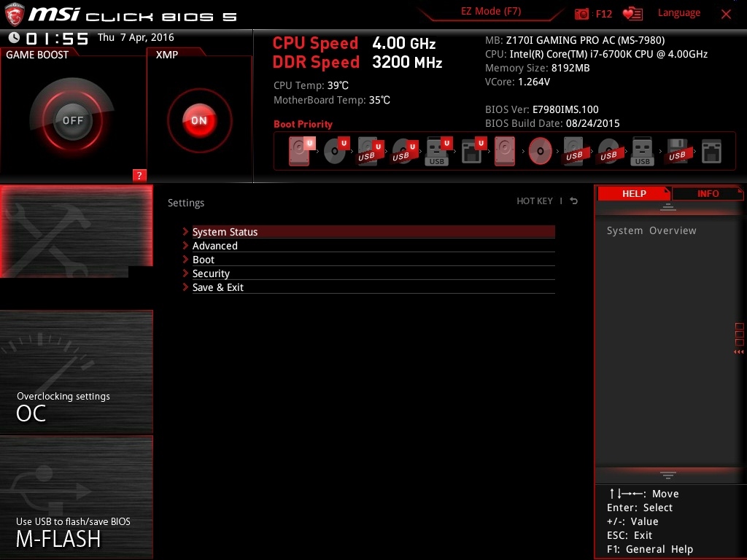
Task: Open the favorites heart icon
Action: coord(632,14)
